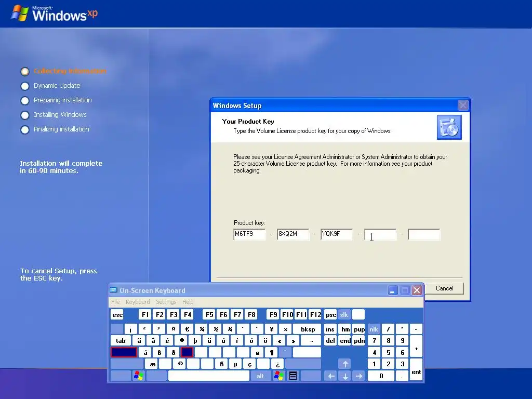The image size is (532, 399).
Task: Click the ent key on the numeric pad
Action: tap(416, 370)
